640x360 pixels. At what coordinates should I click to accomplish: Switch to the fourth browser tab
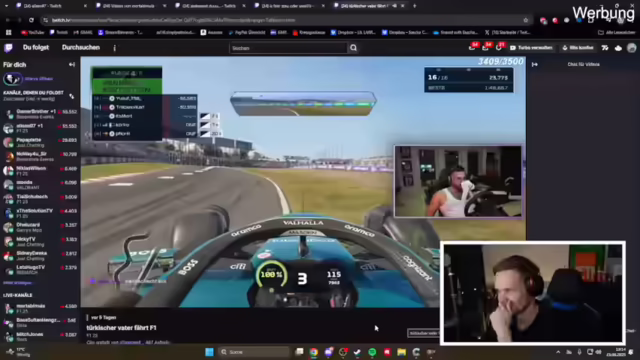[x=289, y=6]
